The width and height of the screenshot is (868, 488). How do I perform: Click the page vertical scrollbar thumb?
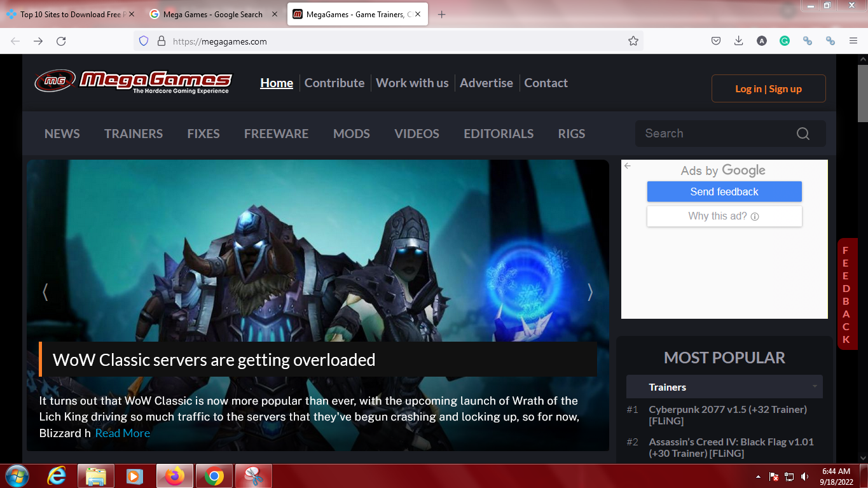click(862, 93)
